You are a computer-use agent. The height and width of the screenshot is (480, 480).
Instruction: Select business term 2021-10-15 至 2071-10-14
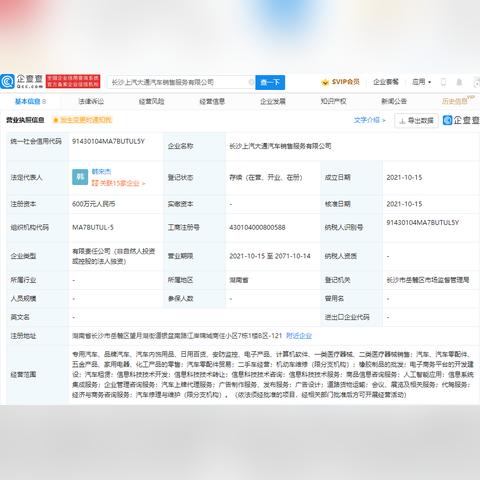pos(270,256)
